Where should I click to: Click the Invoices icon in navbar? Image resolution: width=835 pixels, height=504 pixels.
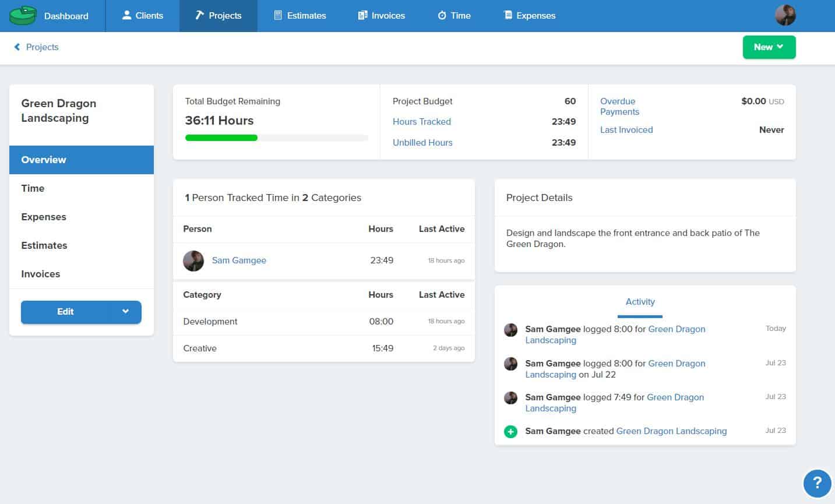click(362, 16)
